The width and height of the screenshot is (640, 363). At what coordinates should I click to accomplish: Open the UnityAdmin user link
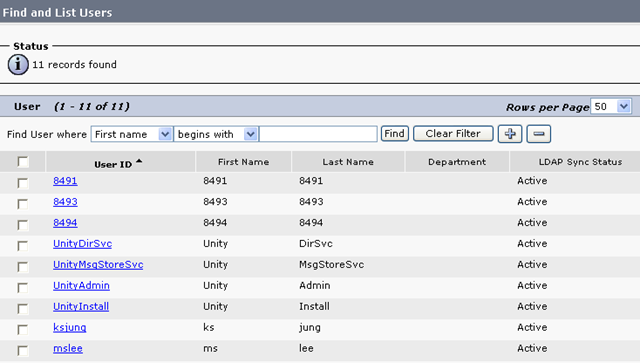click(81, 286)
